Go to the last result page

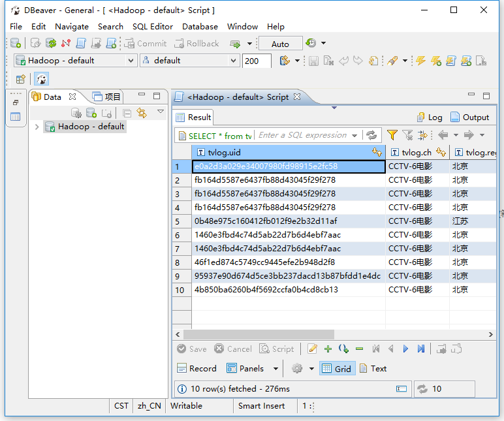[x=421, y=349]
